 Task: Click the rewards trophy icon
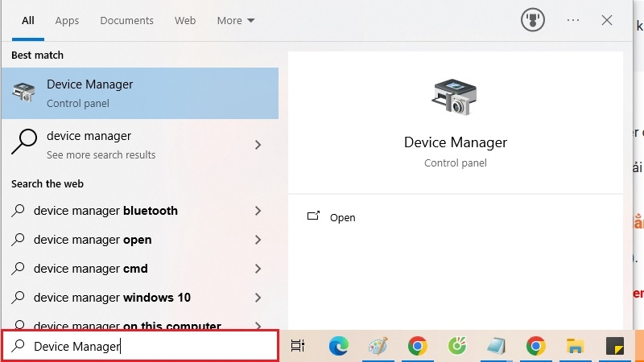point(533,19)
